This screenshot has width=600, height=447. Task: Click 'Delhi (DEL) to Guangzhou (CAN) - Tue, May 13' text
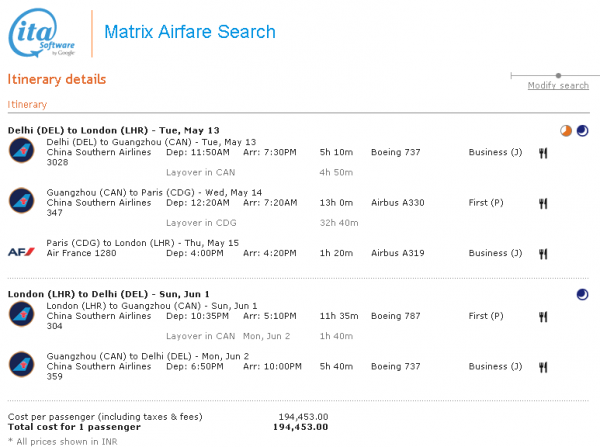pos(151,142)
